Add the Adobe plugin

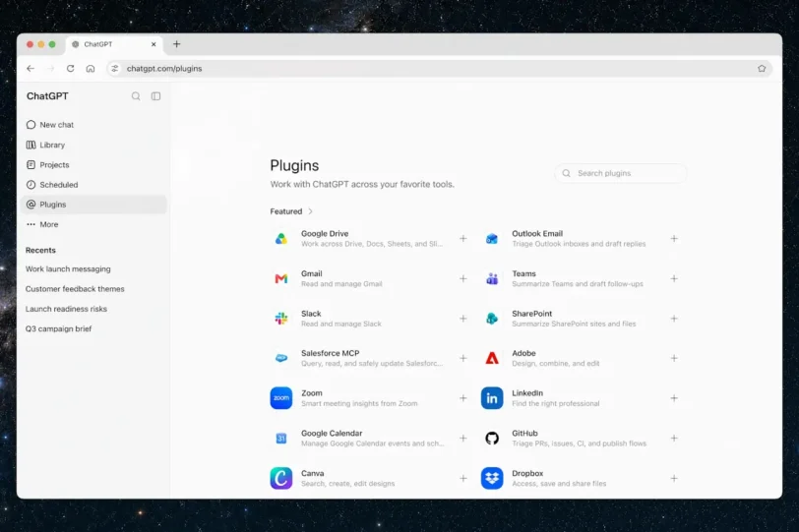pos(674,358)
